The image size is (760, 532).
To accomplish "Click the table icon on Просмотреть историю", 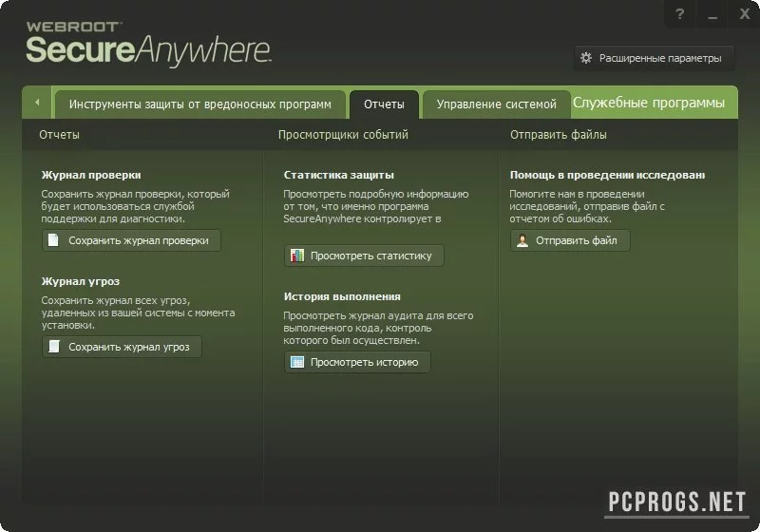I will (296, 362).
